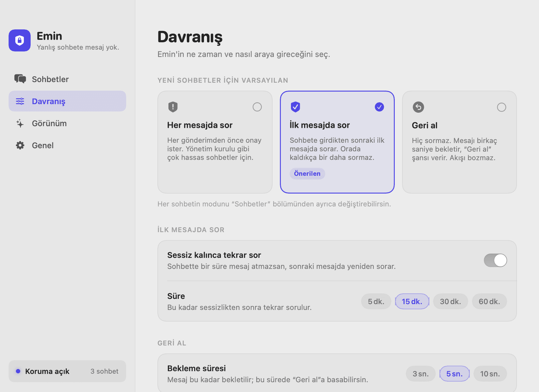This screenshot has height=392, width=539.
Task: Select the 'Geri al' card radio button
Action: point(502,107)
